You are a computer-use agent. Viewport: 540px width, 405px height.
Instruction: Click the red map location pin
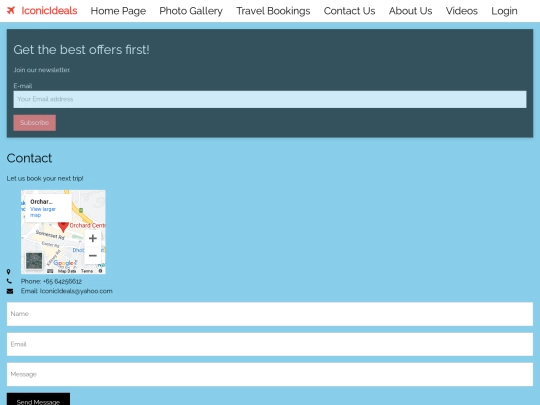pyautogui.click(x=63, y=227)
